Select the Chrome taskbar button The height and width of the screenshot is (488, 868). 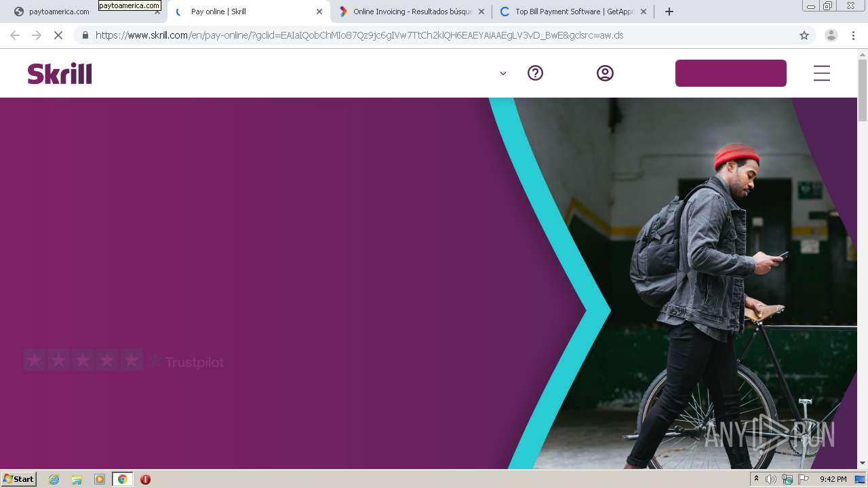[122, 479]
